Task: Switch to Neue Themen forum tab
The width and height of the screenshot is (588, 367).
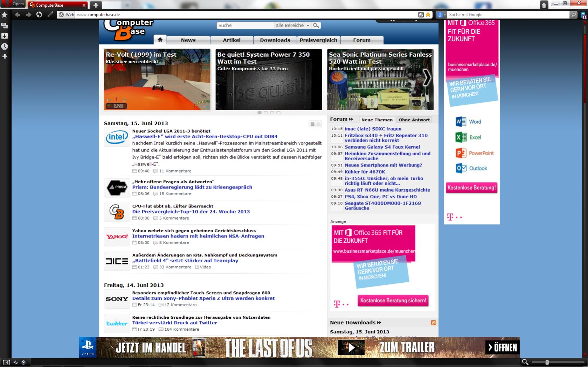Action: click(377, 120)
